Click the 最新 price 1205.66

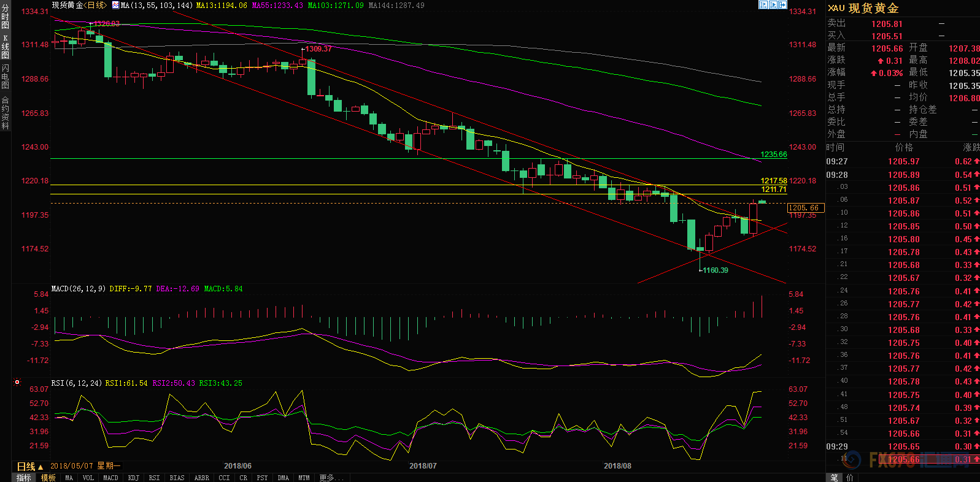(887, 48)
